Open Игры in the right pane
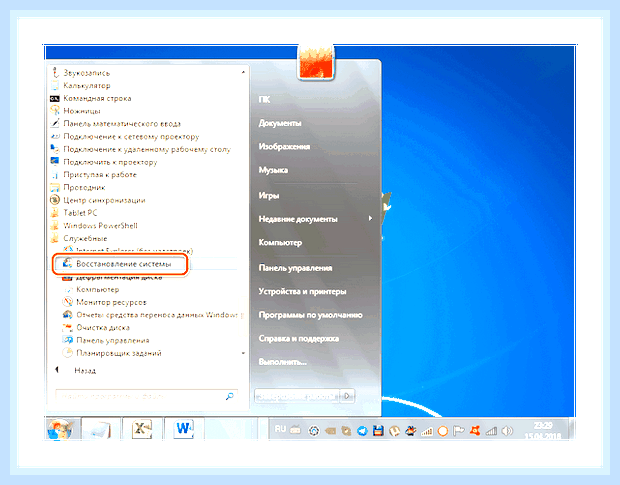 (x=269, y=195)
